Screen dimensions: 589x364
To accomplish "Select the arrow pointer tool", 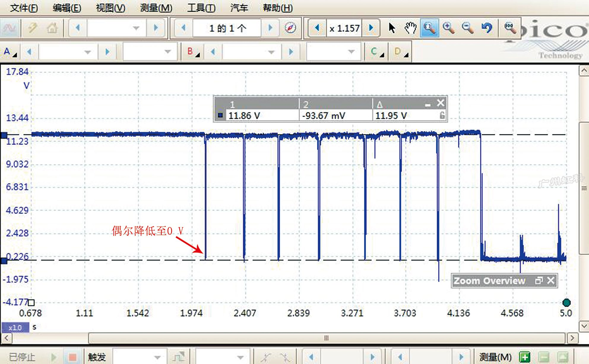I will [392, 28].
